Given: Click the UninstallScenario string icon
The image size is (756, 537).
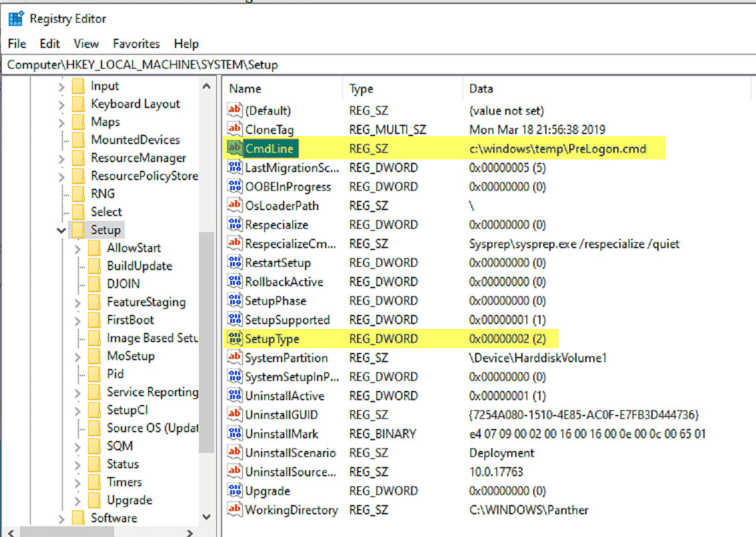Looking at the screenshot, I should pyautogui.click(x=235, y=453).
